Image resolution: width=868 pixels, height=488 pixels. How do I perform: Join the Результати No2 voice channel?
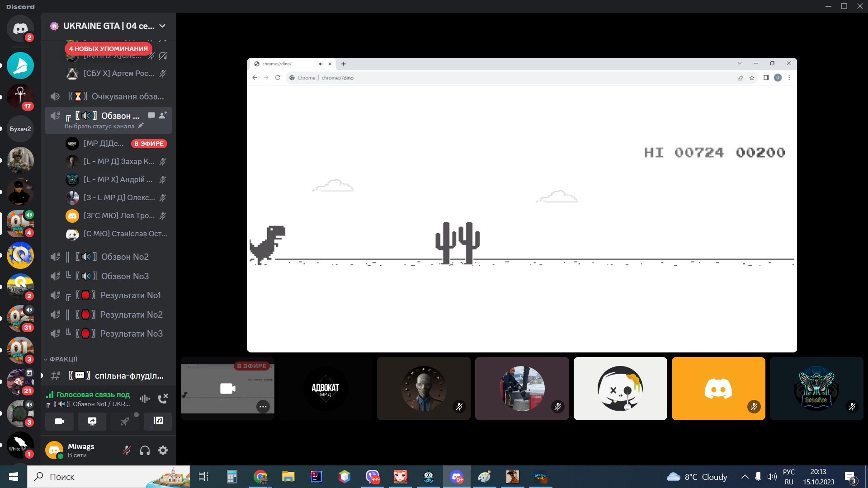point(108,314)
